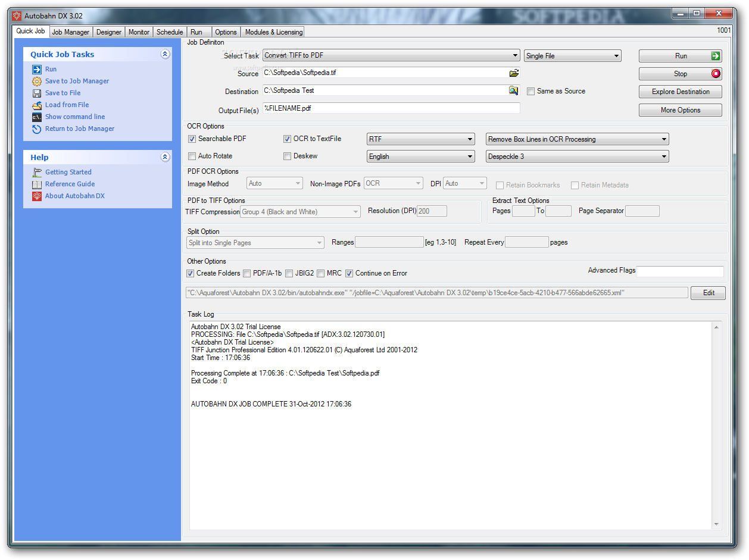The width and height of the screenshot is (749, 560).
Task: Enable the MRC checkbox
Action: tap(321, 273)
